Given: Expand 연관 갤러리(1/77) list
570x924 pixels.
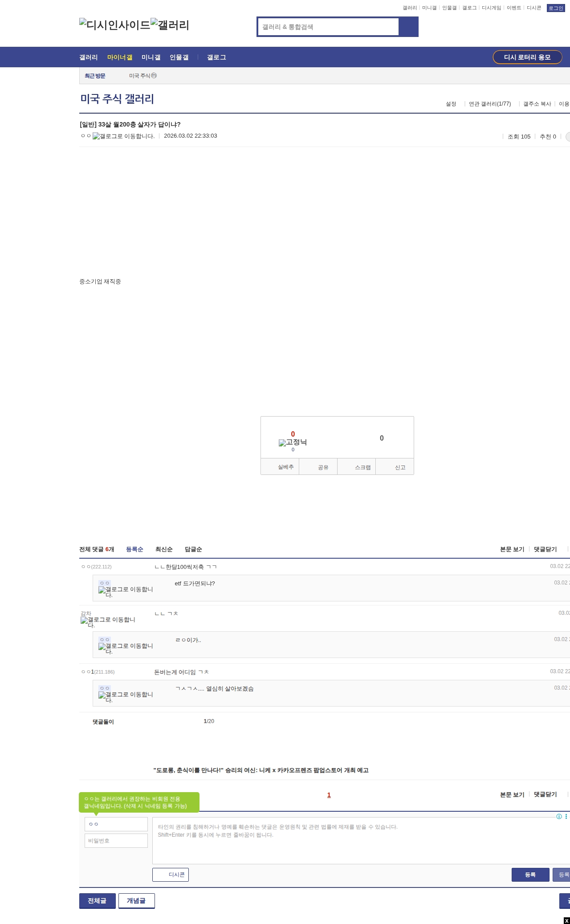Looking at the screenshot, I should click(x=489, y=104).
